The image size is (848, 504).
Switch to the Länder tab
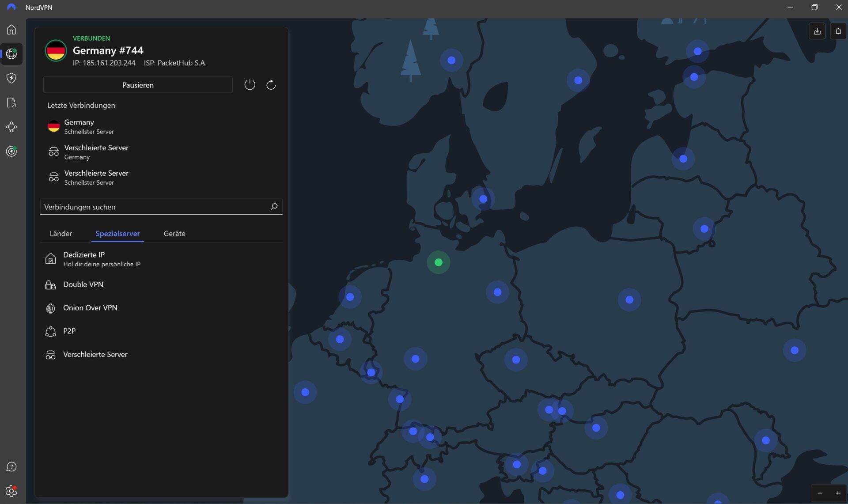pyautogui.click(x=61, y=233)
